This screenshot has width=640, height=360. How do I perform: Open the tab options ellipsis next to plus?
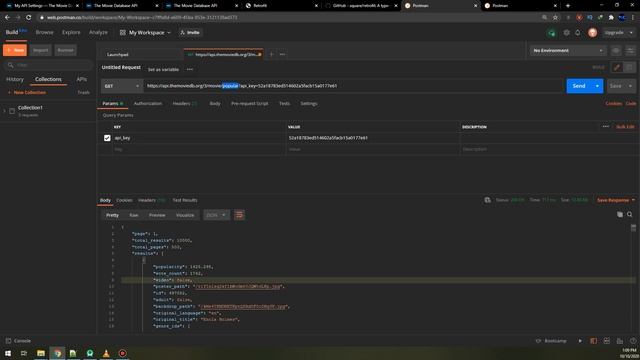[x=282, y=54]
